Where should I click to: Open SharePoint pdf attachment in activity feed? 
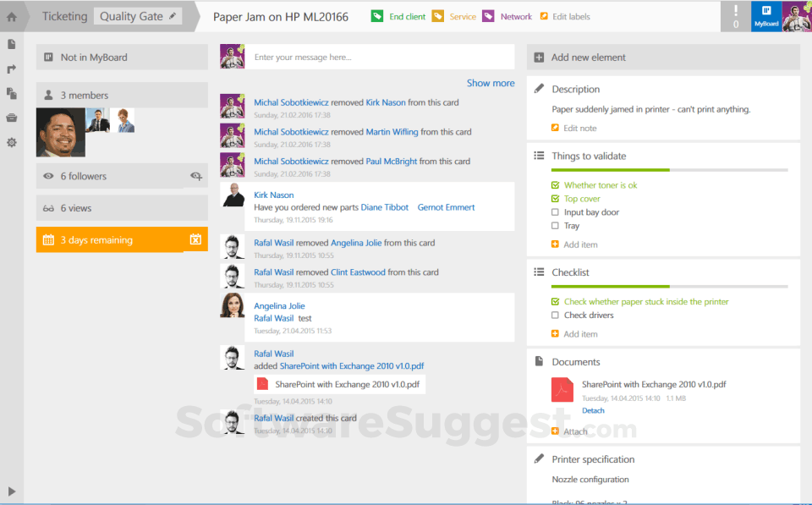(x=340, y=384)
